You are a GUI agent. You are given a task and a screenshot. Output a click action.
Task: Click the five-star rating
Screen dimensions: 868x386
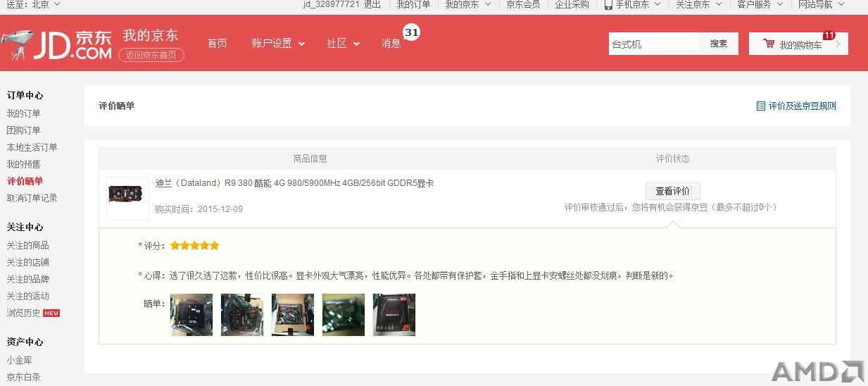click(194, 246)
